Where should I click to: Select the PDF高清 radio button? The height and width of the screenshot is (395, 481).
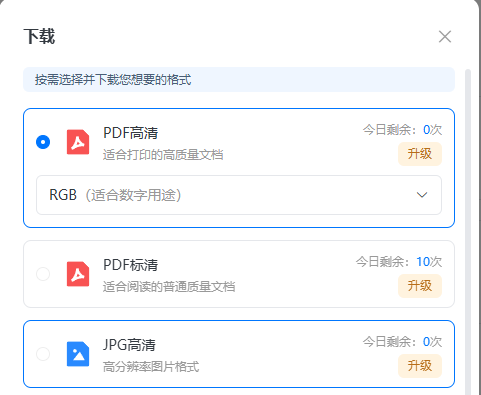(x=43, y=142)
